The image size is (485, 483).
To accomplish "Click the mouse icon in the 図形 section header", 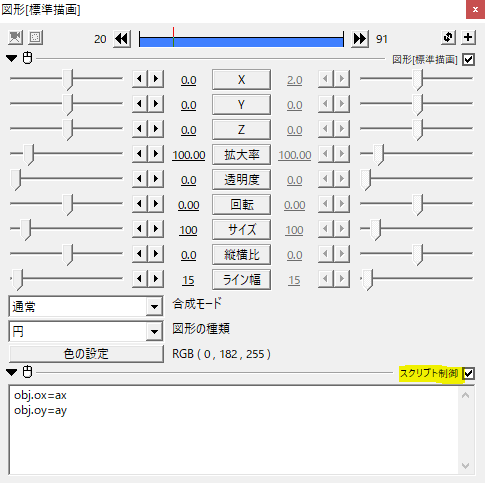I will [x=27, y=58].
